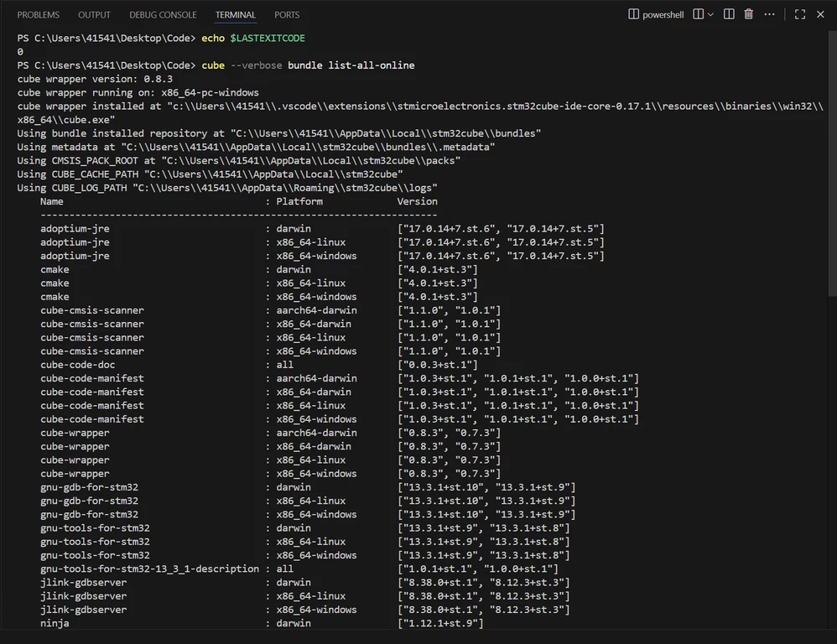This screenshot has height=644, width=837.
Task: Click the version ["0.0.3+st.1"]
Action: point(437,365)
